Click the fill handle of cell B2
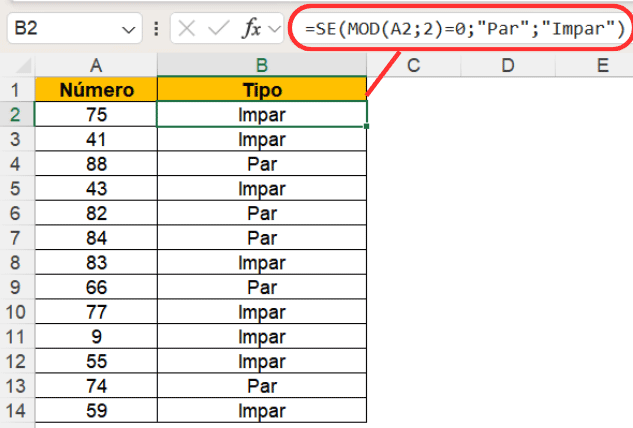The width and height of the screenshot is (633, 428). click(367, 126)
